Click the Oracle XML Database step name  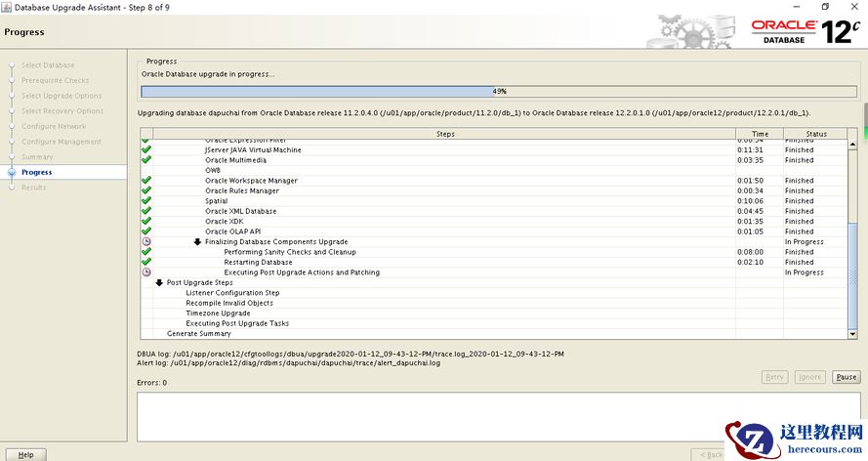click(x=241, y=211)
